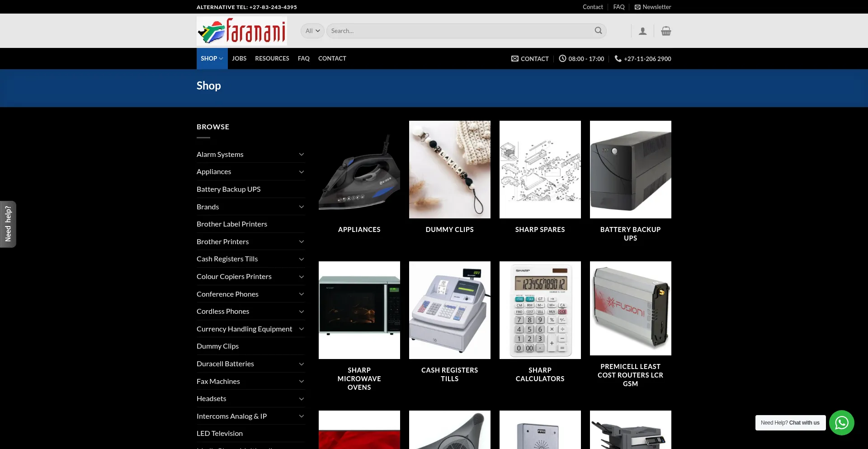This screenshot has width=868, height=449.
Task: Click the Alternative Tel number text
Action: pyautogui.click(x=247, y=7)
